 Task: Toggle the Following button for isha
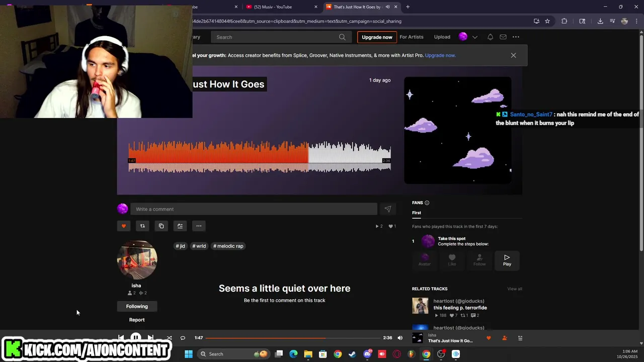[137, 306]
